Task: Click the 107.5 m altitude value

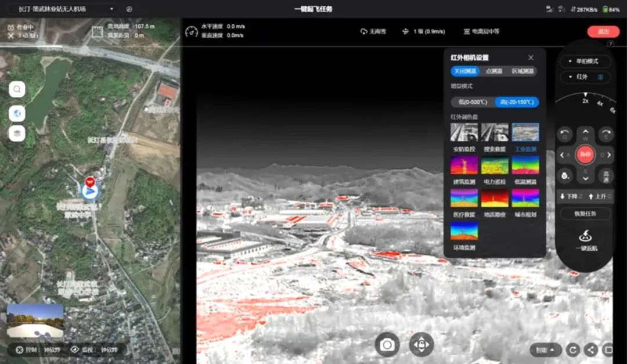Action: click(145, 26)
